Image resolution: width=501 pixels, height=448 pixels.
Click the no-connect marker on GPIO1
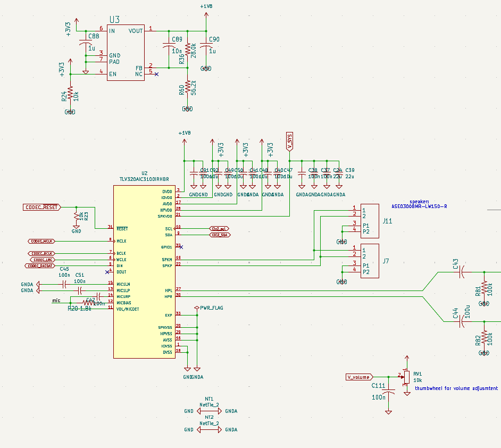tap(181, 247)
